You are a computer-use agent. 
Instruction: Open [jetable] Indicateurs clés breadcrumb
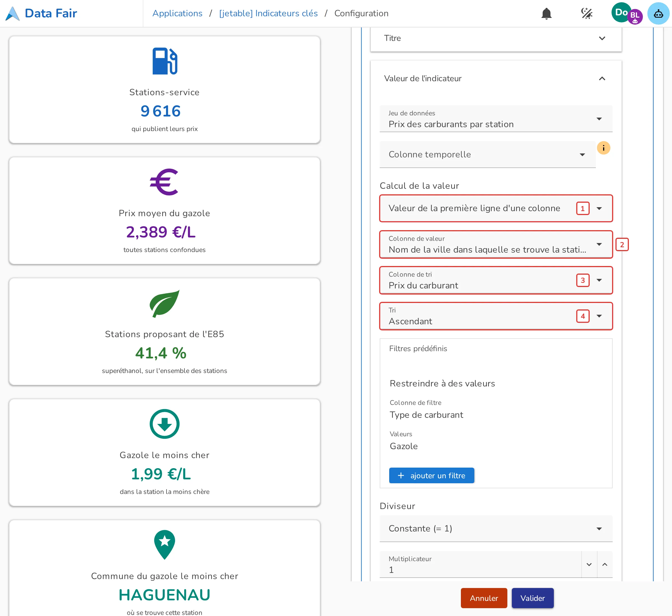[268, 13]
